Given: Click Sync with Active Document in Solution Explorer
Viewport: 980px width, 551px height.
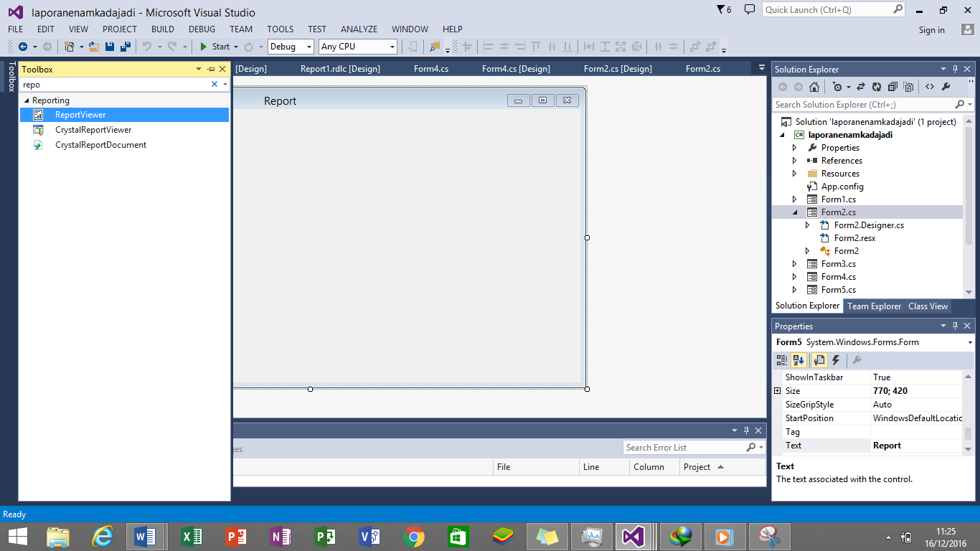Looking at the screenshot, I should click(862, 85).
